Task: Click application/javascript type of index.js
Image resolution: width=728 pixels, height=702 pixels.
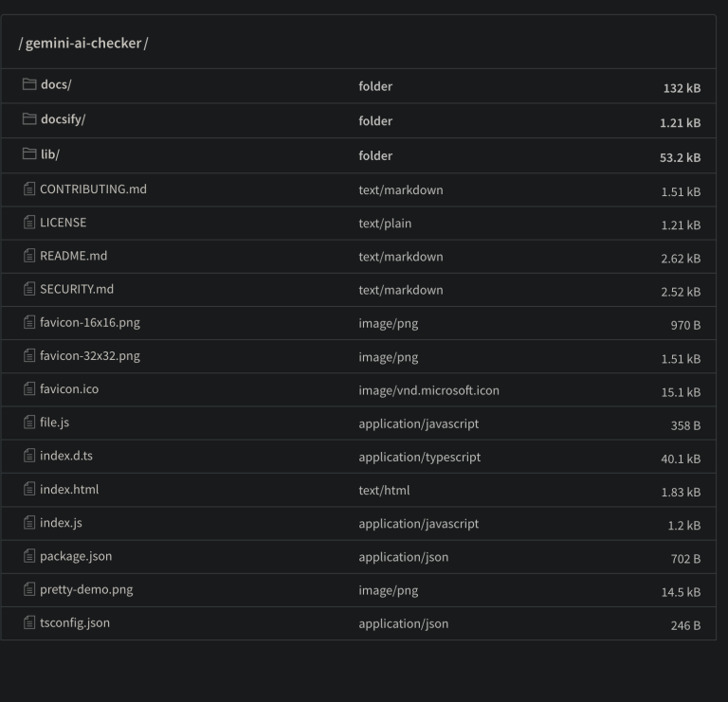Action: 418,524
